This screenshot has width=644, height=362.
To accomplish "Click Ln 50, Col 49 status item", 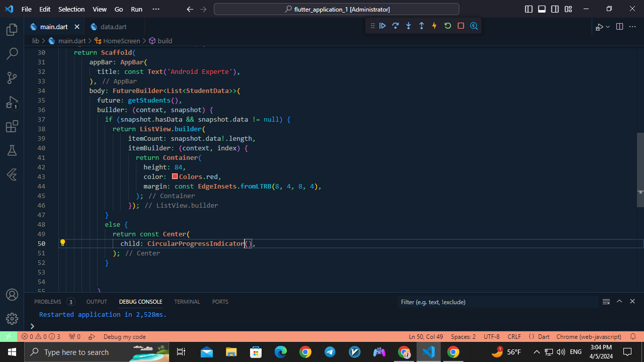I will click(426, 336).
